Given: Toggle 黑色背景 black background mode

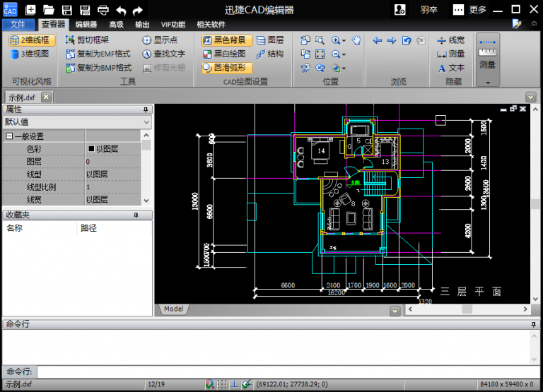Looking at the screenshot, I should point(227,40).
